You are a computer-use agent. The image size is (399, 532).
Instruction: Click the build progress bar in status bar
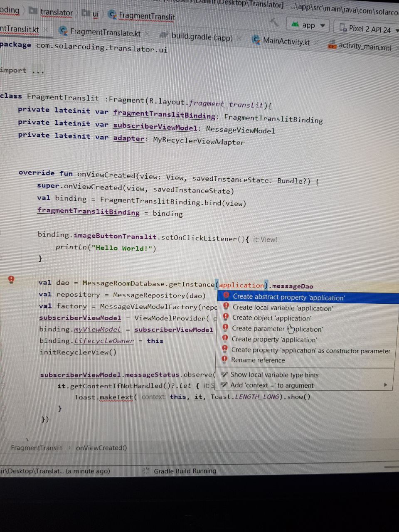392,467
